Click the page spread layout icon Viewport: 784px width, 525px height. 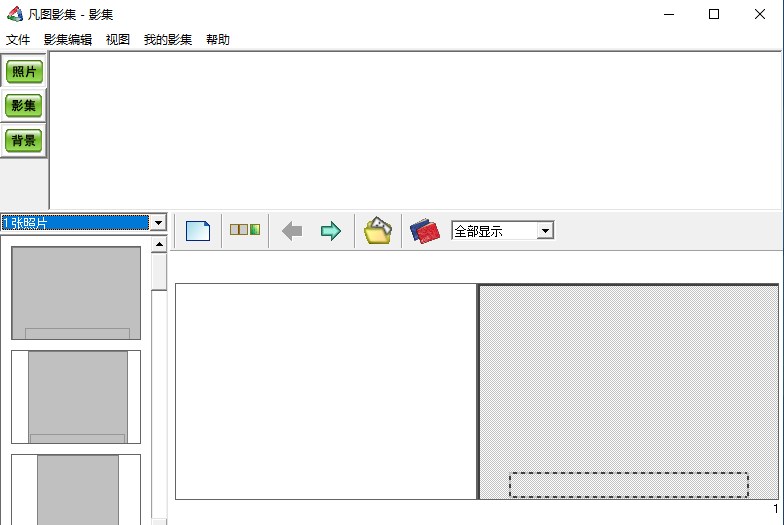pyautogui.click(x=244, y=230)
